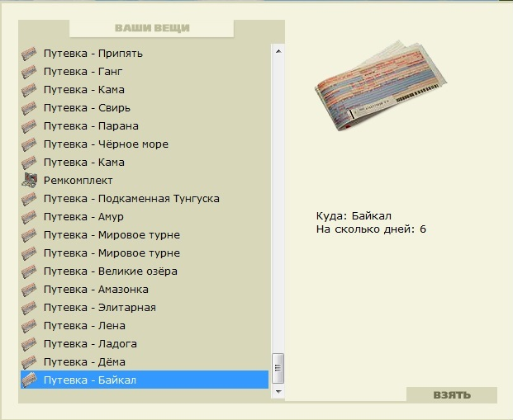Click the ticket icon beside Путевка - Подкаменная Тунгуска
Image resolution: width=513 pixels, height=420 pixels.
pos(29,199)
